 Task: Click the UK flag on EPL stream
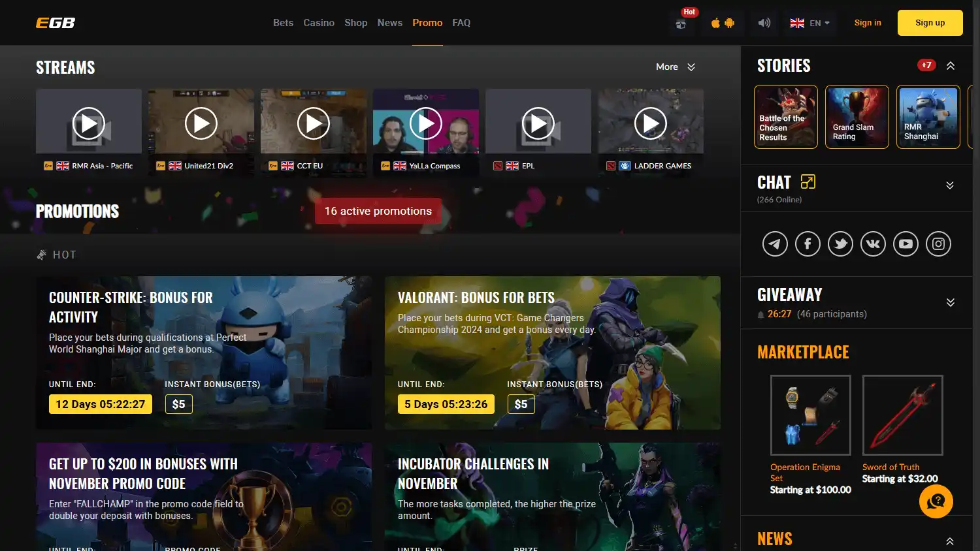[512, 166]
